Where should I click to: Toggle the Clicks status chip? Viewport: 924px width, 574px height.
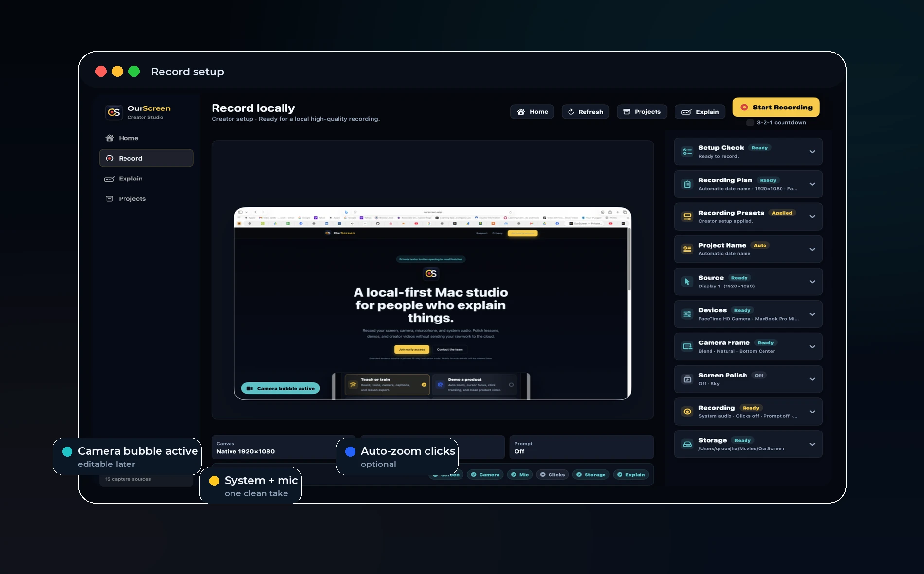552,475
